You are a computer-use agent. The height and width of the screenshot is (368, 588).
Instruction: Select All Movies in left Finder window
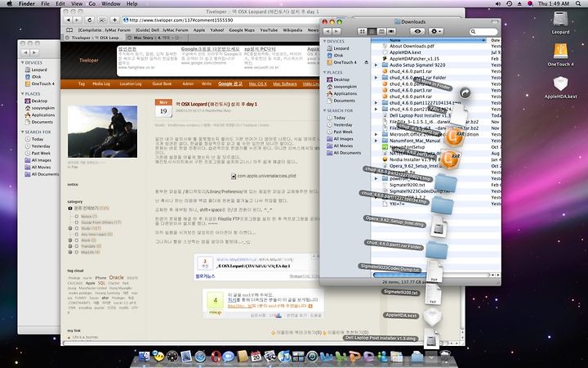click(x=41, y=167)
